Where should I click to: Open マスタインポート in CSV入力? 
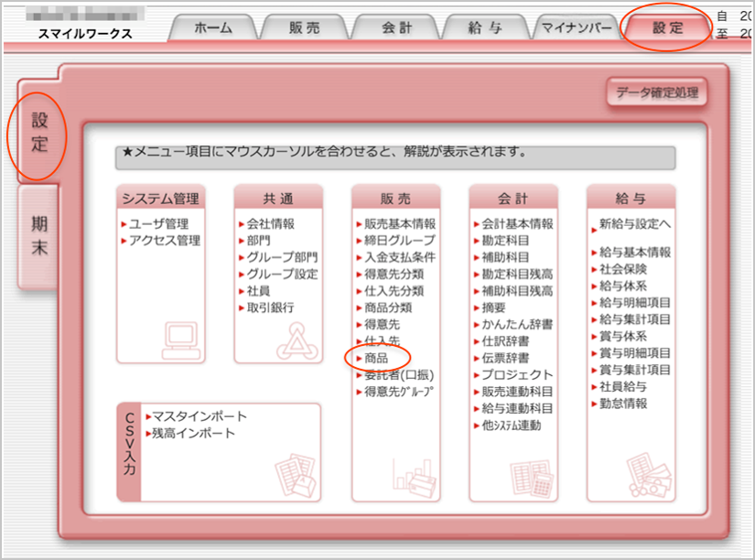(x=200, y=416)
